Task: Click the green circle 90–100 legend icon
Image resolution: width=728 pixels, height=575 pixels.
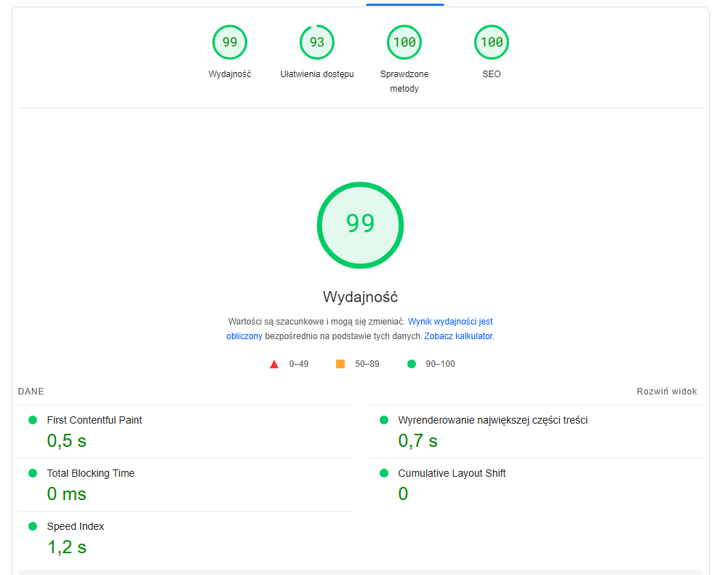Action: pyautogui.click(x=412, y=364)
